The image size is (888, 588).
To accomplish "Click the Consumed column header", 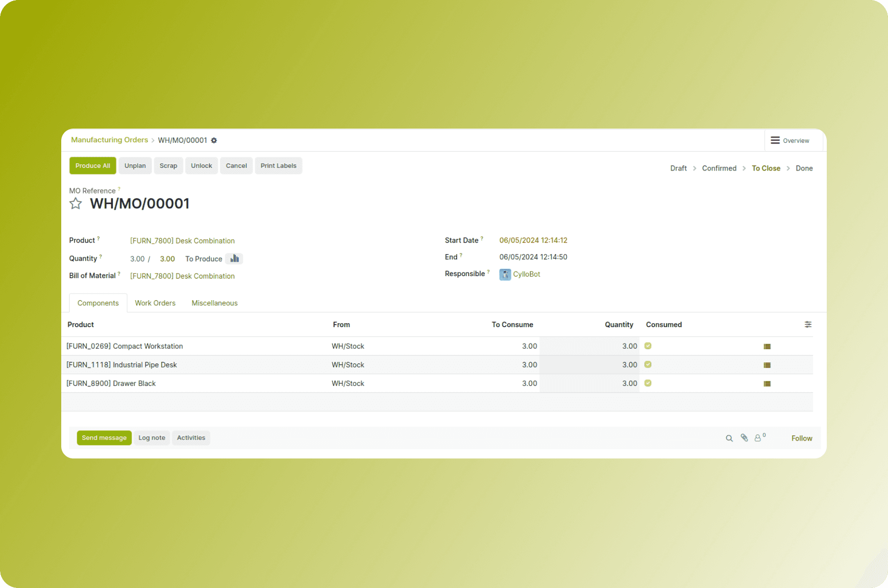I will click(x=664, y=325).
